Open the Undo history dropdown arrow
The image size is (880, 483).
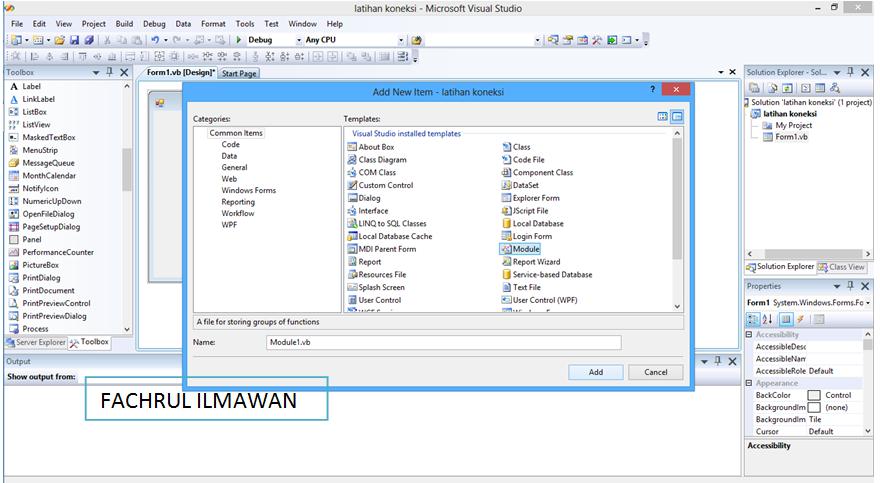point(166,40)
